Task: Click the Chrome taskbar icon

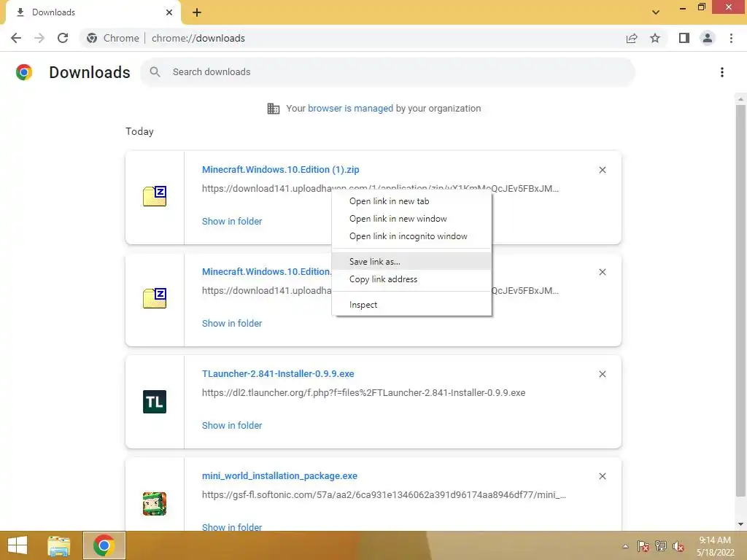Action: click(104, 545)
